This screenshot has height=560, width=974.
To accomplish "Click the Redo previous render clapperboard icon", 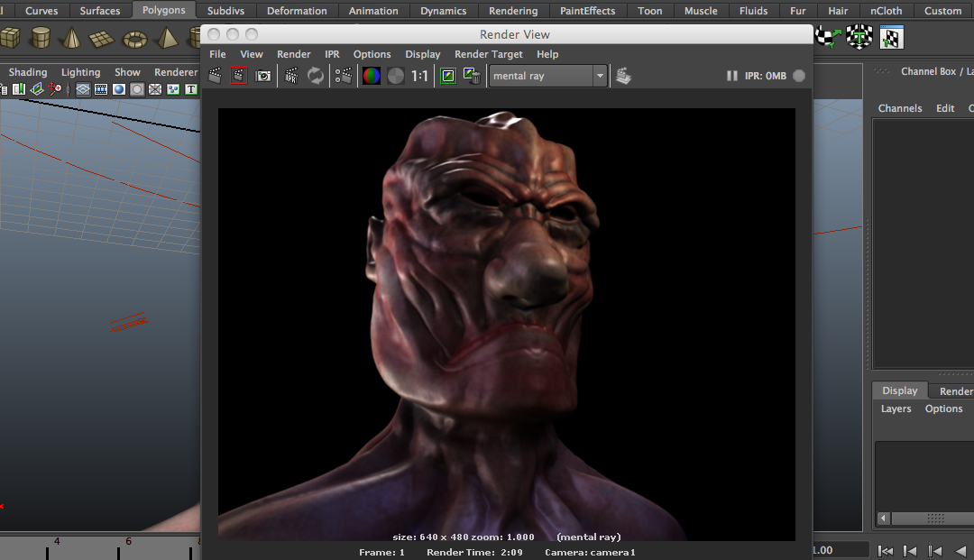I will point(215,76).
